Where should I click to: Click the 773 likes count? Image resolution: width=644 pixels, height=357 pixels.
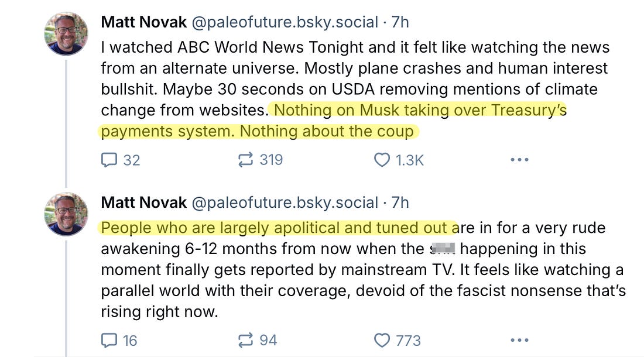pos(408,340)
